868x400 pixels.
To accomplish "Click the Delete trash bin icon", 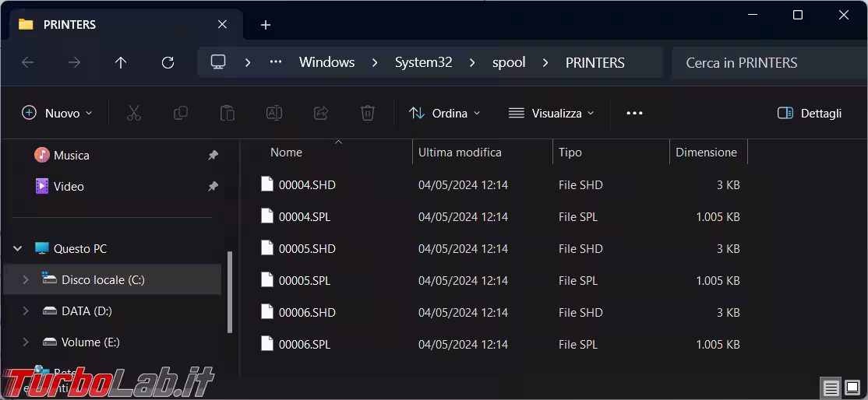I will tap(368, 114).
